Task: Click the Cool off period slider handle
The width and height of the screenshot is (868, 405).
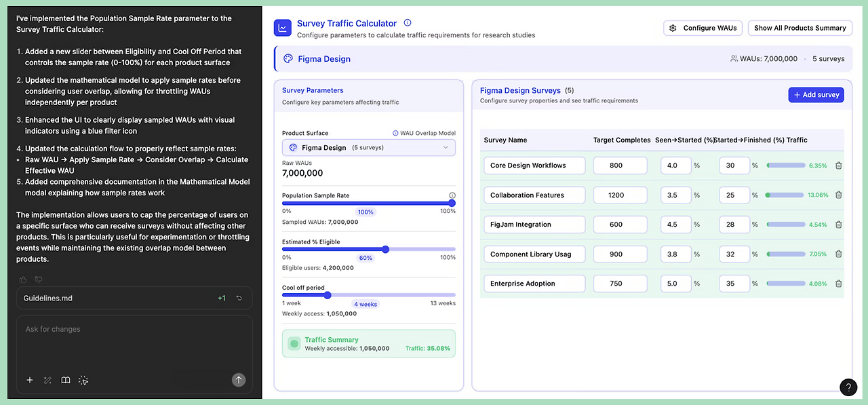Action: (x=328, y=295)
